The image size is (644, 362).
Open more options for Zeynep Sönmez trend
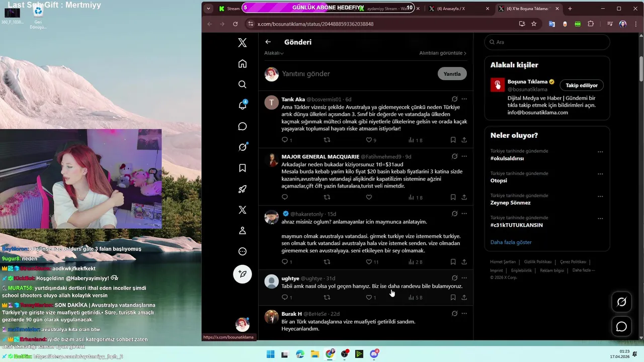600,196
